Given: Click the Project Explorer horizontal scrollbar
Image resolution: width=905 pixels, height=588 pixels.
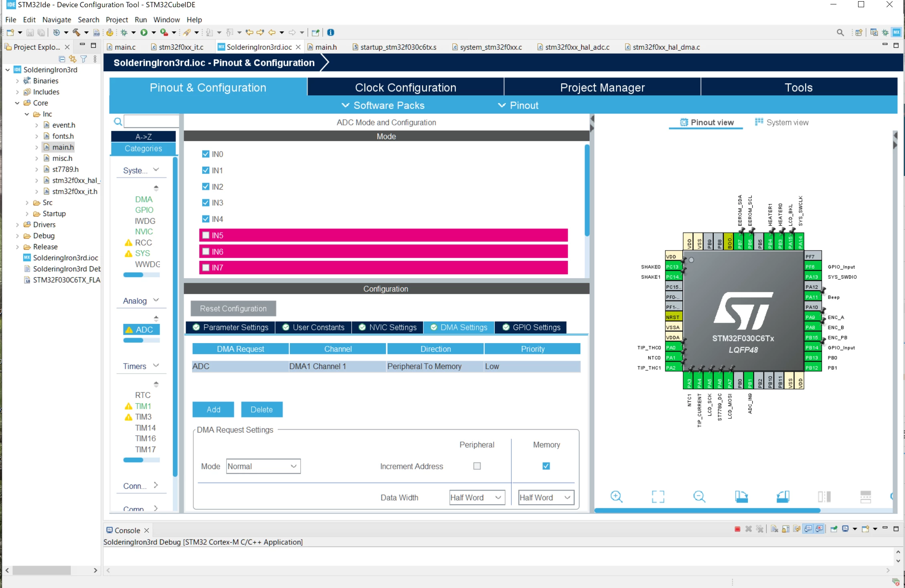Looking at the screenshot, I should (42, 570).
